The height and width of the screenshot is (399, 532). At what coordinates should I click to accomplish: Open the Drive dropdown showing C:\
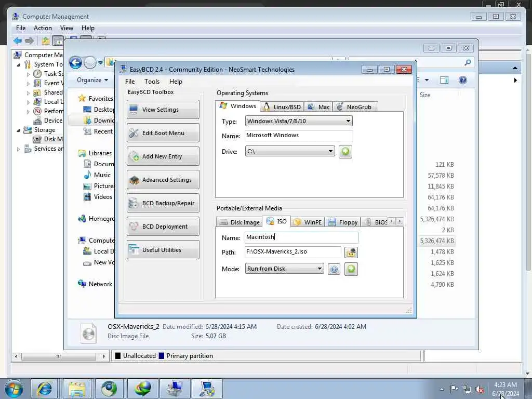pos(290,151)
